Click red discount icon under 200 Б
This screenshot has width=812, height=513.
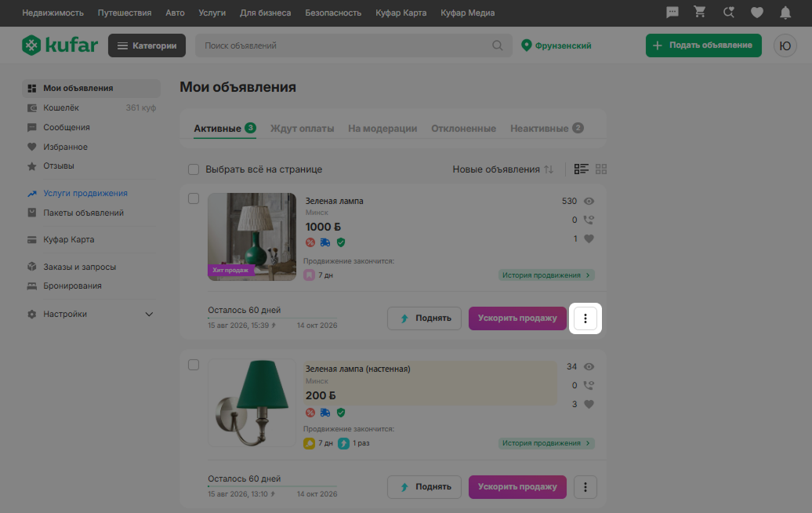pos(310,413)
